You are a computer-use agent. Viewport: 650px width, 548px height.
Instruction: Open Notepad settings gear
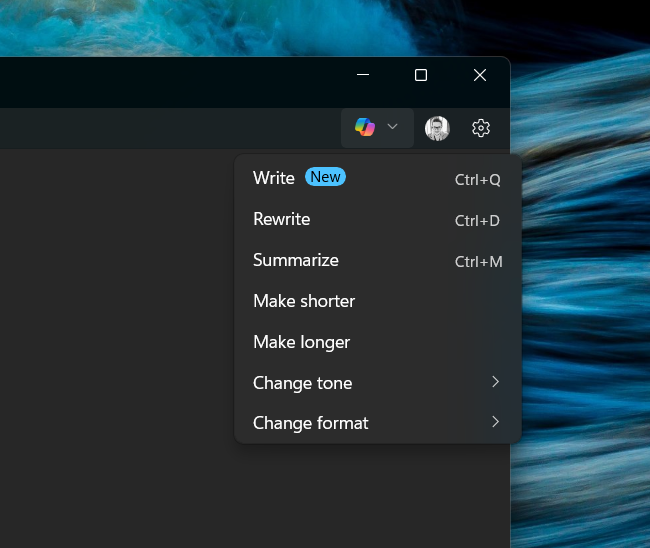(481, 128)
